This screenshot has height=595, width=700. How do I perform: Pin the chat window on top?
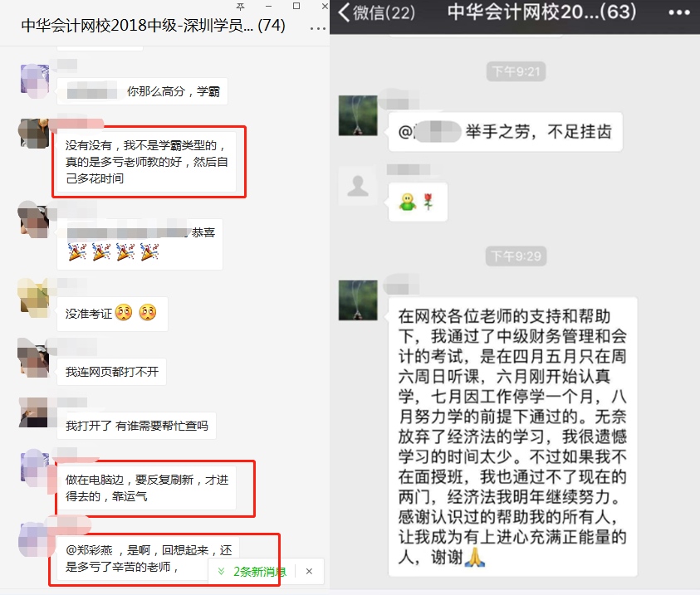pos(240,7)
